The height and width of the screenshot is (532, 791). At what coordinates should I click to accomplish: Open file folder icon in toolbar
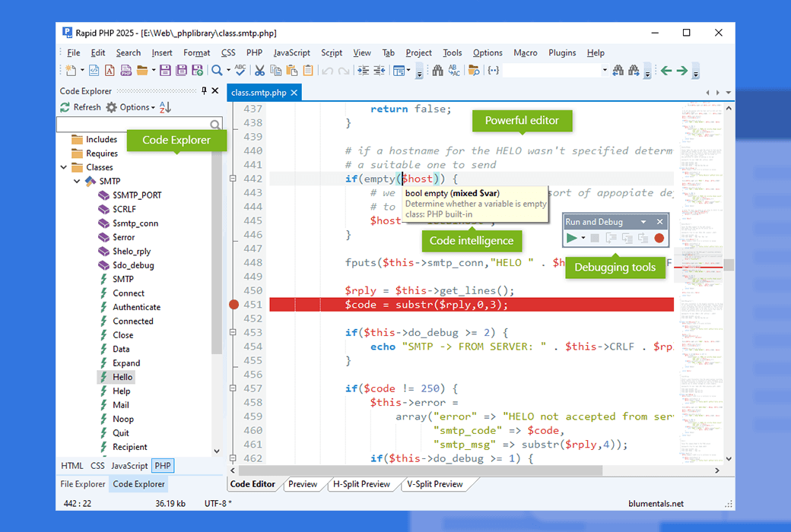142,71
